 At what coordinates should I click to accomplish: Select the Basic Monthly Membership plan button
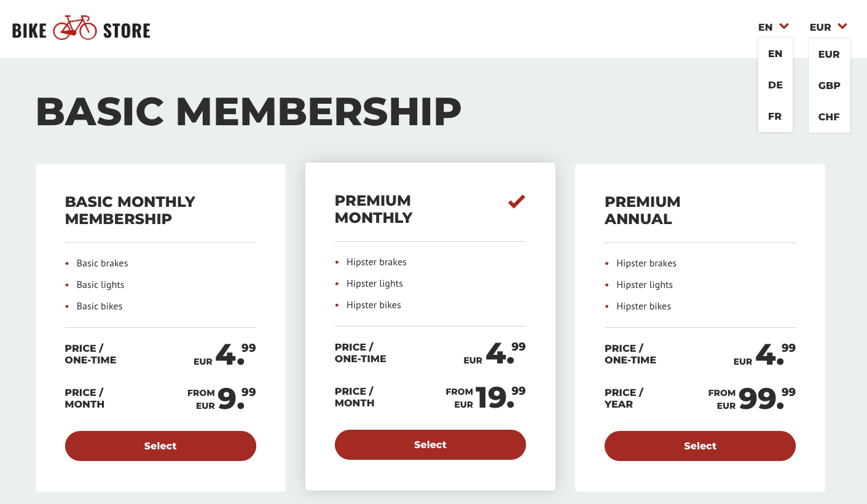160,446
